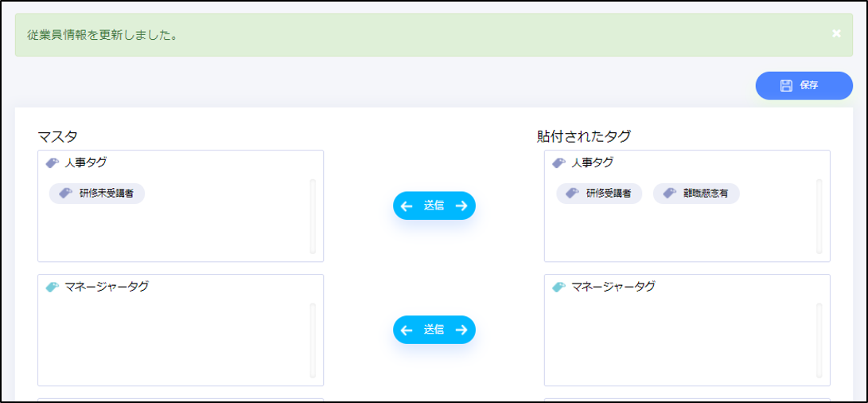Click right arrow on マネージャータグ send button
The image size is (868, 403).
point(461,330)
